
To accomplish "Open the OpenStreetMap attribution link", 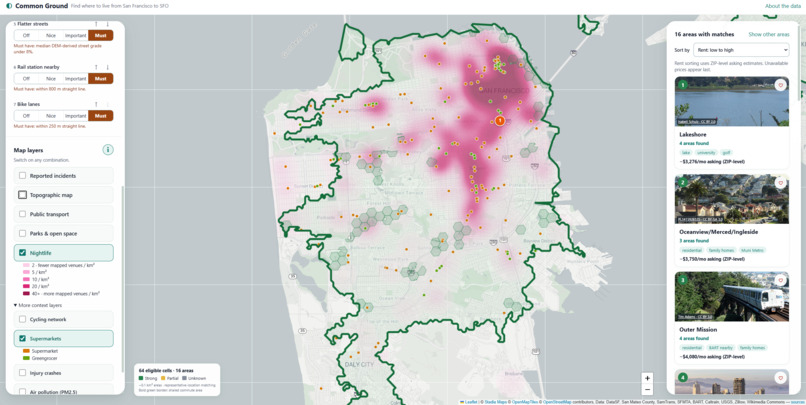I will pyautogui.click(x=559, y=401).
